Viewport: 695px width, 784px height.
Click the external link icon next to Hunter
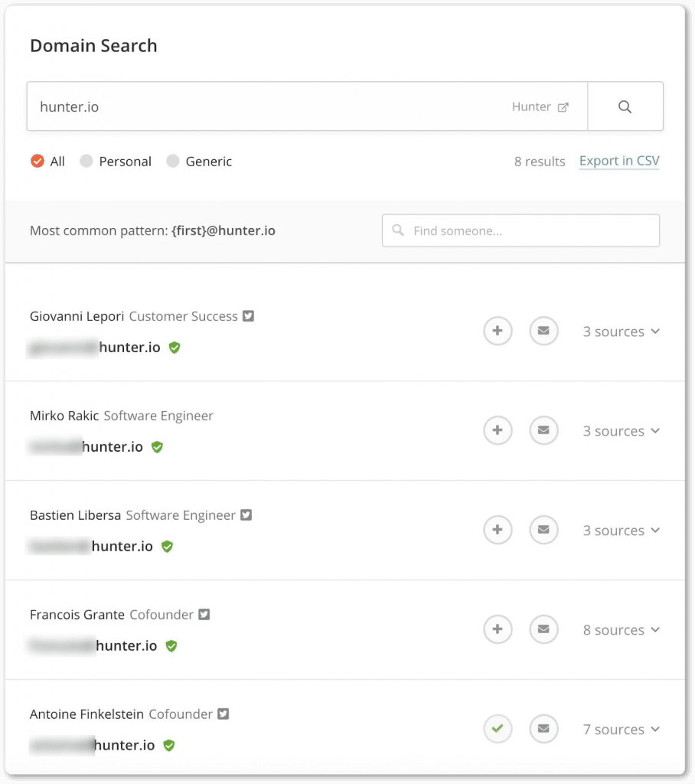(564, 106)
